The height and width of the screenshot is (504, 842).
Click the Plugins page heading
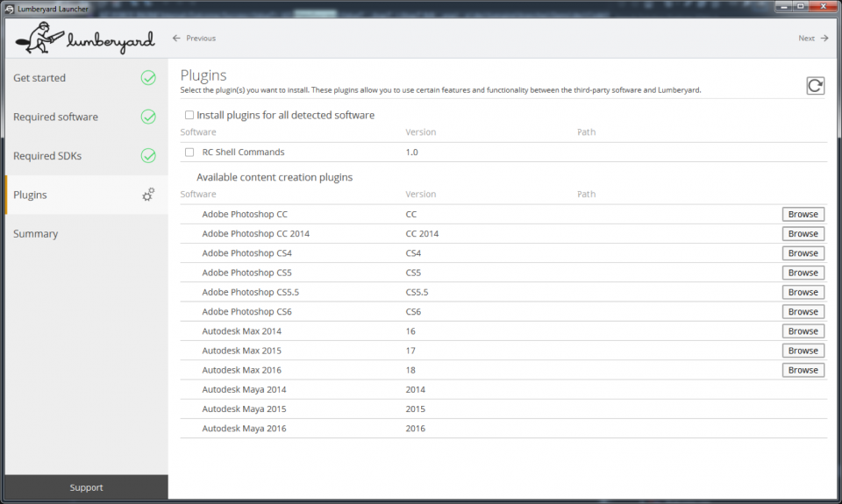coord(203,75)
